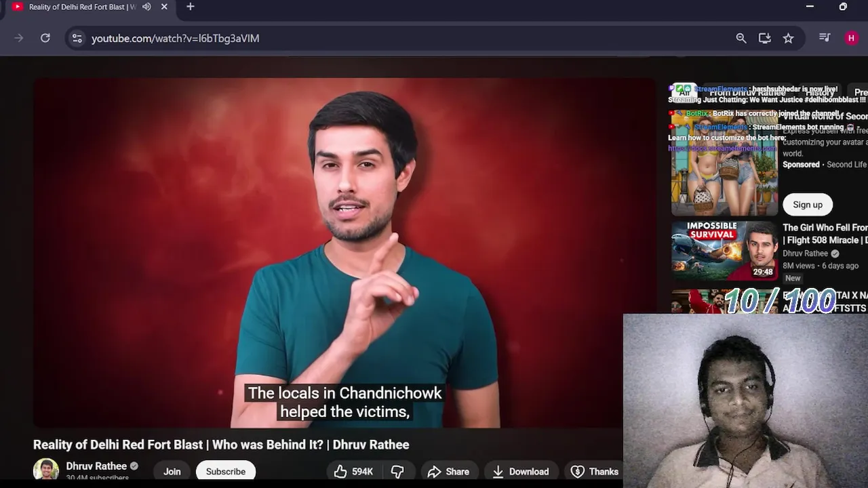Open the profile avatar H
The height and width of the screenshot is (488, 868).
[852, 39]
